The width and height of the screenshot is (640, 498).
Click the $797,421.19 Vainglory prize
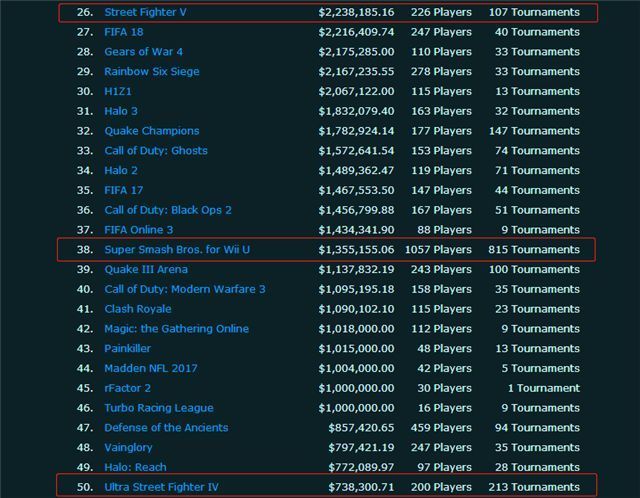coord(361,448)
